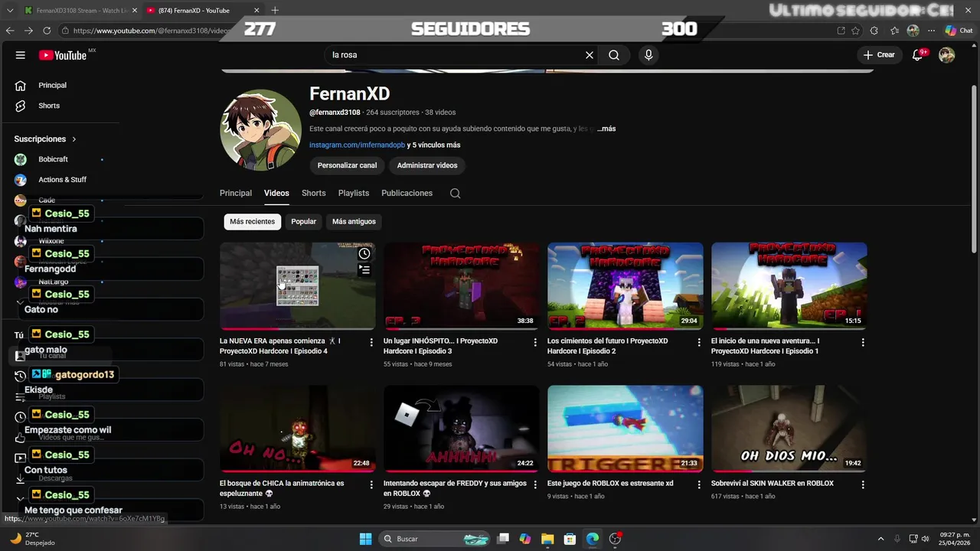The height and width of the screenshot is (551, 980).
Task: Open Principal in the sidebar
Action: pos(53,86)
